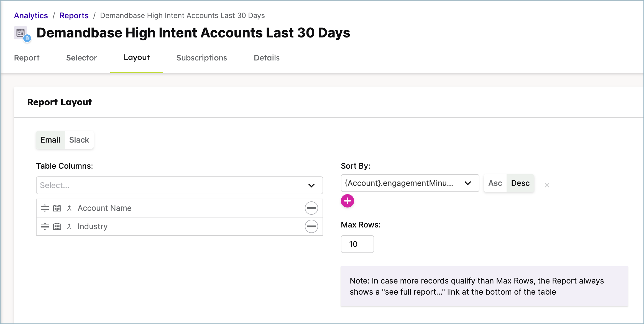Delete the engagementMinutes sort rule
This screenshot has height=324, width=644.
coord(547,185)
